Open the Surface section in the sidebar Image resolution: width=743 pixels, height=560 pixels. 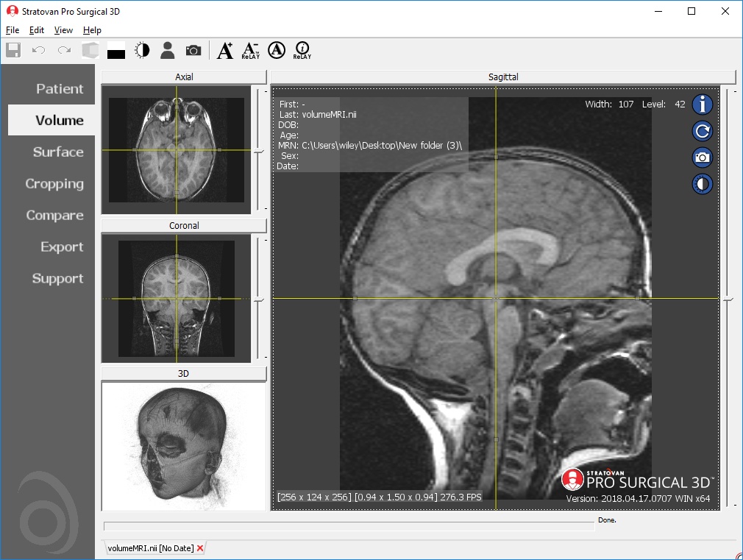[57, 152]
